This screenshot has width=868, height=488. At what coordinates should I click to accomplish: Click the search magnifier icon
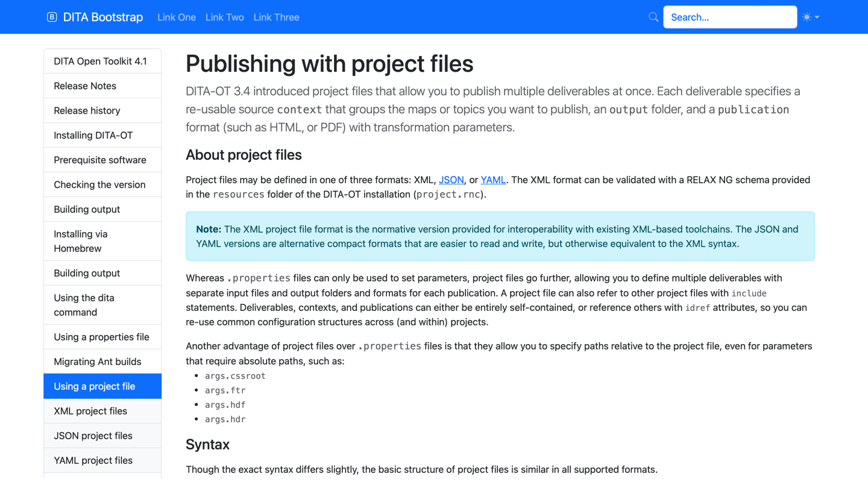653,17
